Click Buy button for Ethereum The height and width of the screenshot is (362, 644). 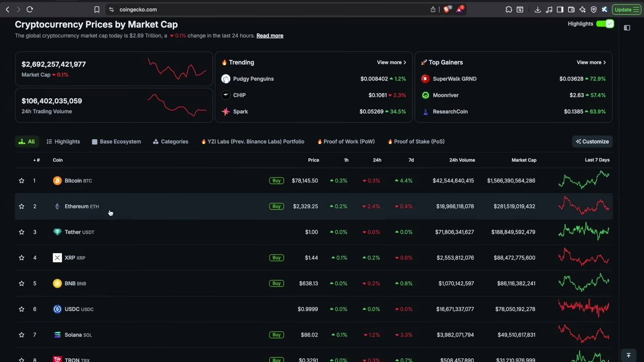click(x=277, y=207)
